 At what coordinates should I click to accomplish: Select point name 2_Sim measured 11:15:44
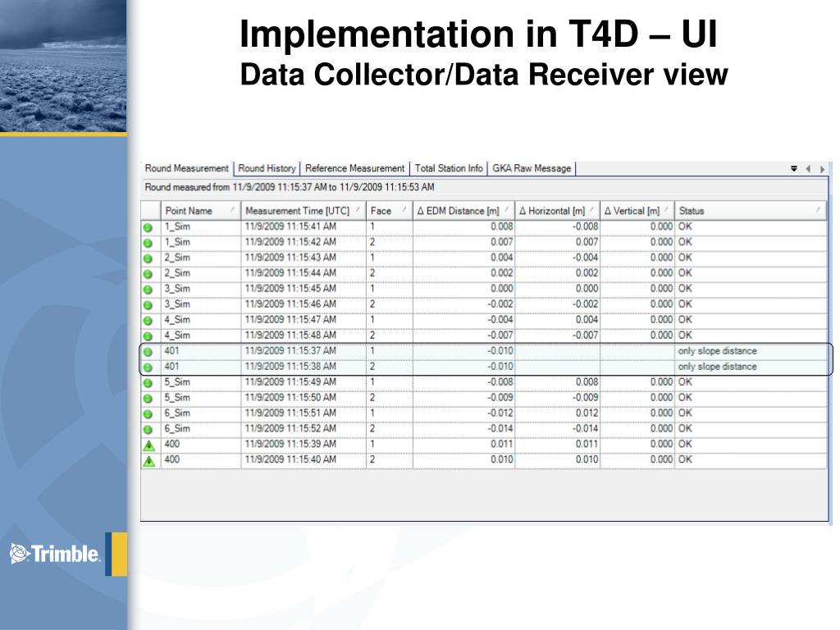coord(177,273)
